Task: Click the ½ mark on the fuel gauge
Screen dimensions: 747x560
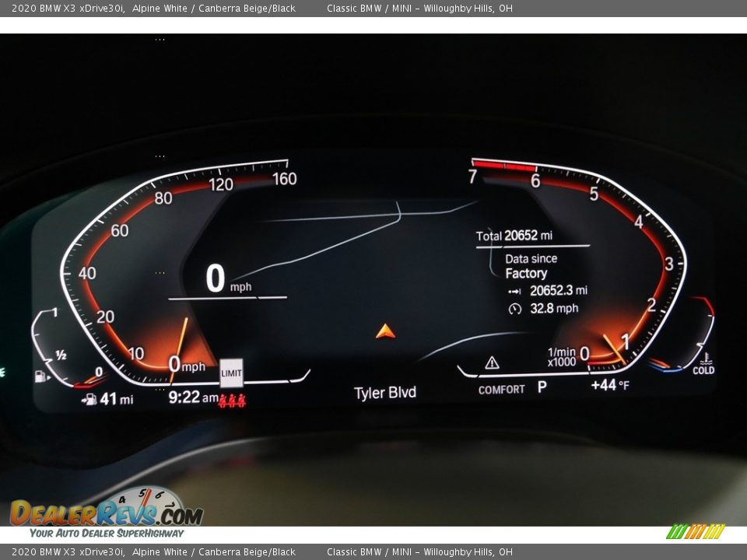Action: point(61,355)
